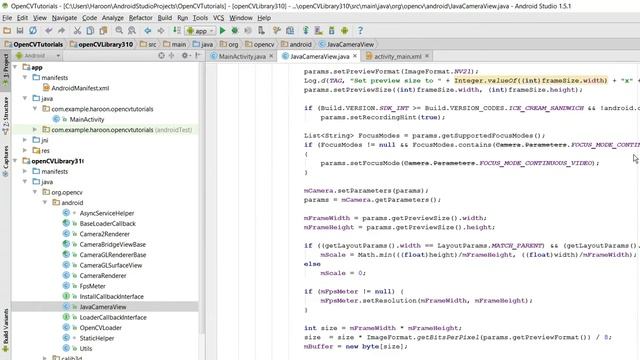Open the File menu

click(x=7, y=18)
